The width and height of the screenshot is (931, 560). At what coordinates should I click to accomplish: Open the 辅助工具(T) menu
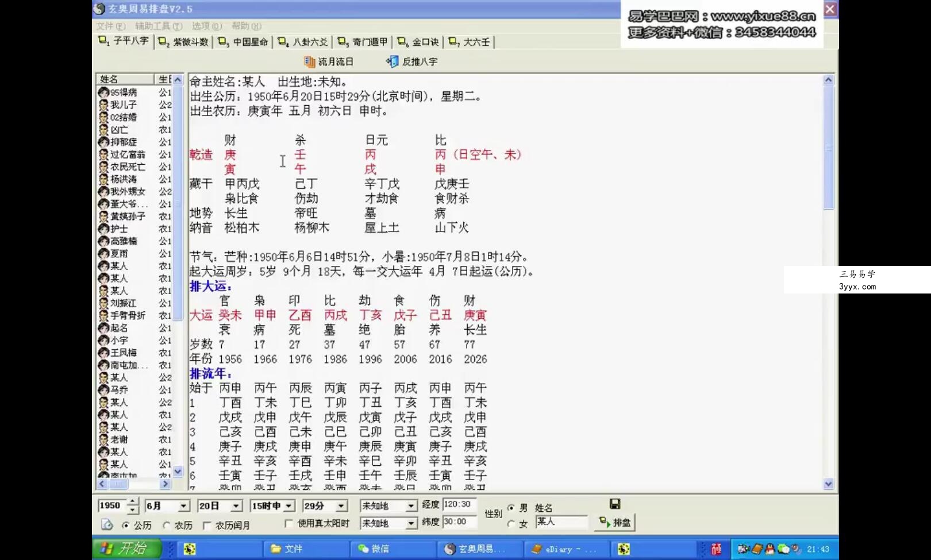(159, 26)
